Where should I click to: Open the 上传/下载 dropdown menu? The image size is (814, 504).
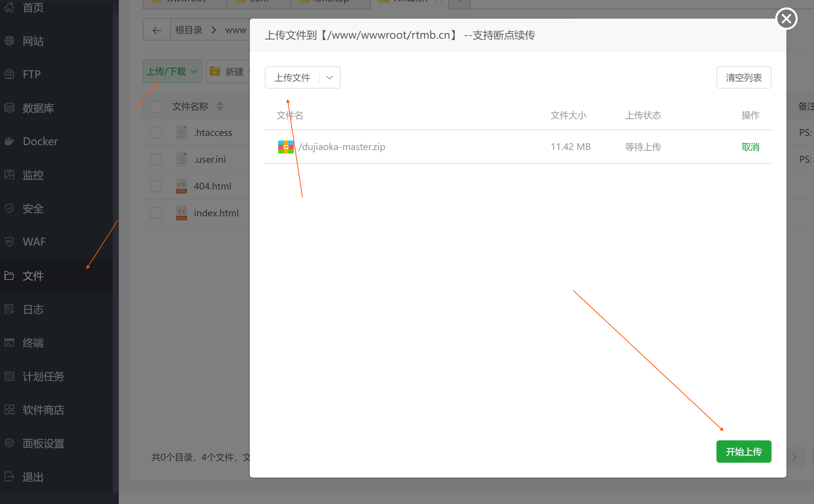coord(172,71)
